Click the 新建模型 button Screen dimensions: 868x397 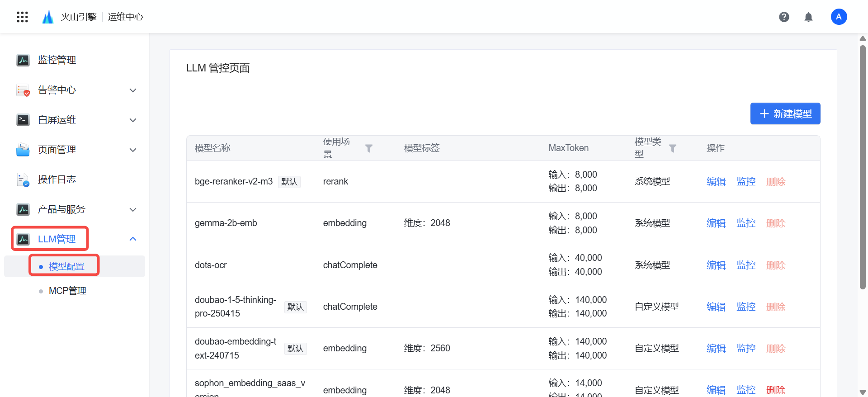point(785,113)
